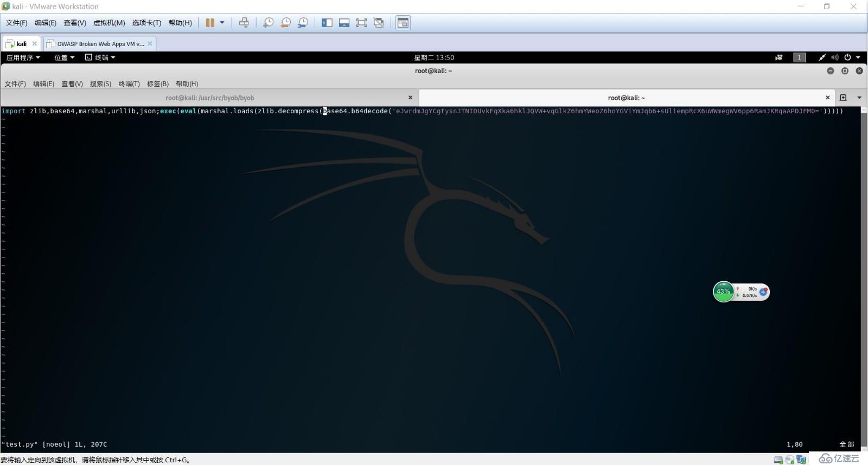
Task: Open the VMware 帮助(H) menu
Action: pos(180,23)
